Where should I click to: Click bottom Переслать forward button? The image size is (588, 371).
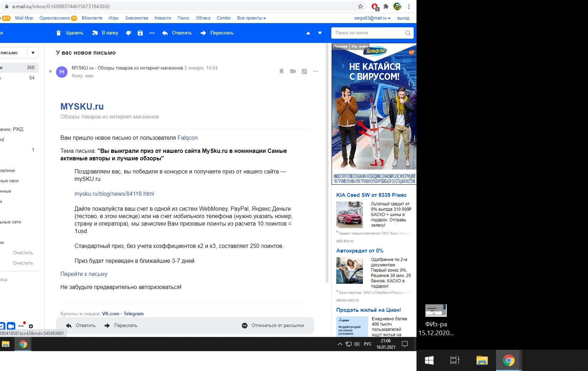(x=121, y=325)
